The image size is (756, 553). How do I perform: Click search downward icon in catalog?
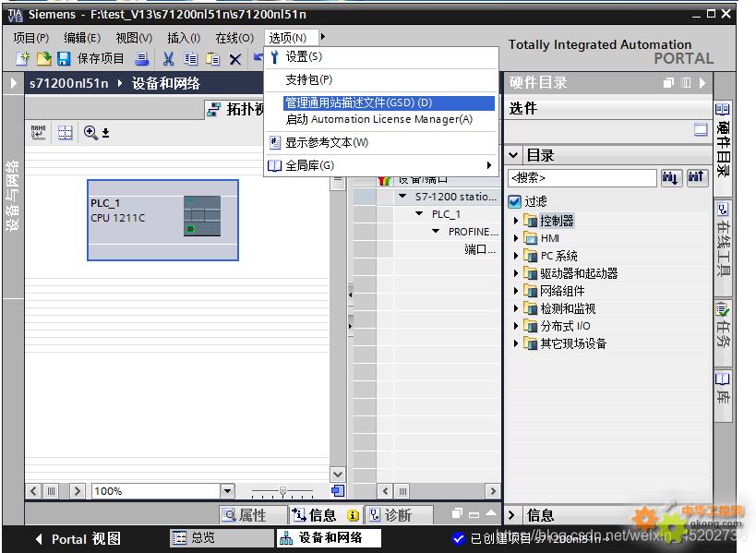(671, 178)
